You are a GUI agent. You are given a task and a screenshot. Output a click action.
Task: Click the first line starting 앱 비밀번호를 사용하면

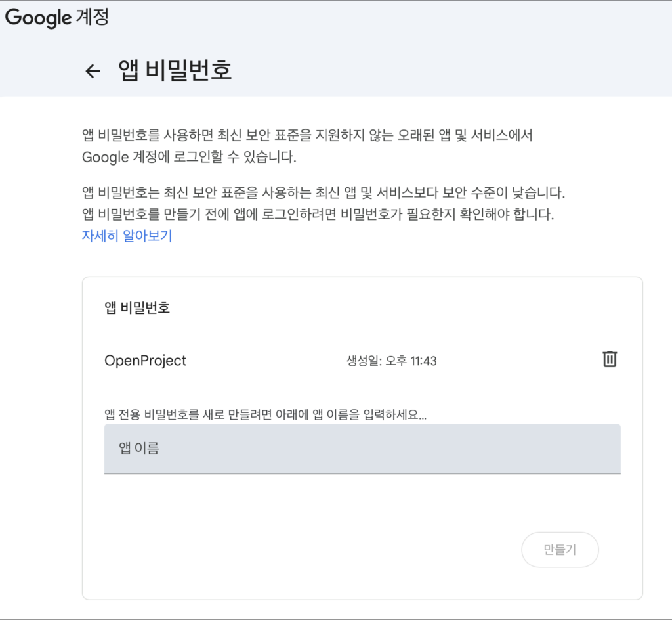pos(306,135)
